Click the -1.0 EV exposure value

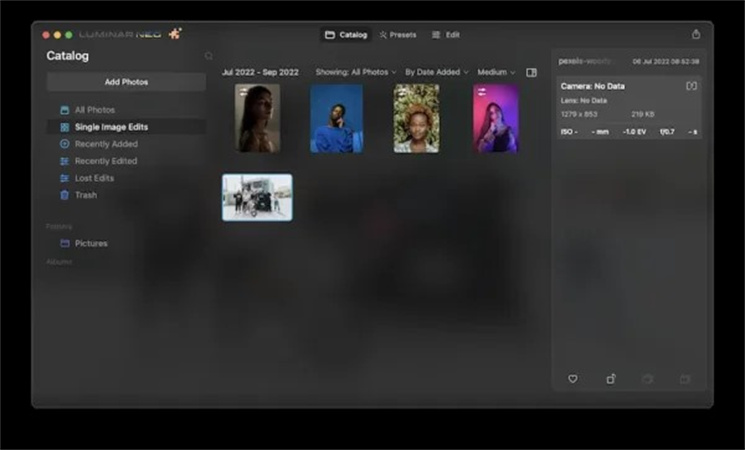click(634, 132)
